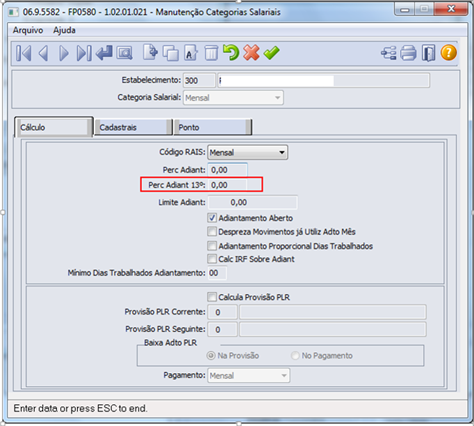Open the search magnifier icon in toolbar
The image size is (474, 426).
tap(124, 53)
